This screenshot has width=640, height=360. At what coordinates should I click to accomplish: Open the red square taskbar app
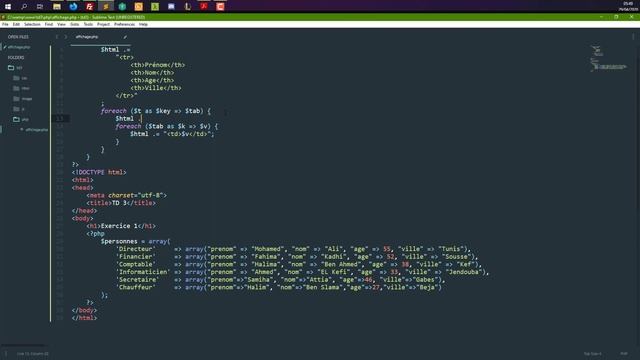pyautogui.click(x=220, y=7)
